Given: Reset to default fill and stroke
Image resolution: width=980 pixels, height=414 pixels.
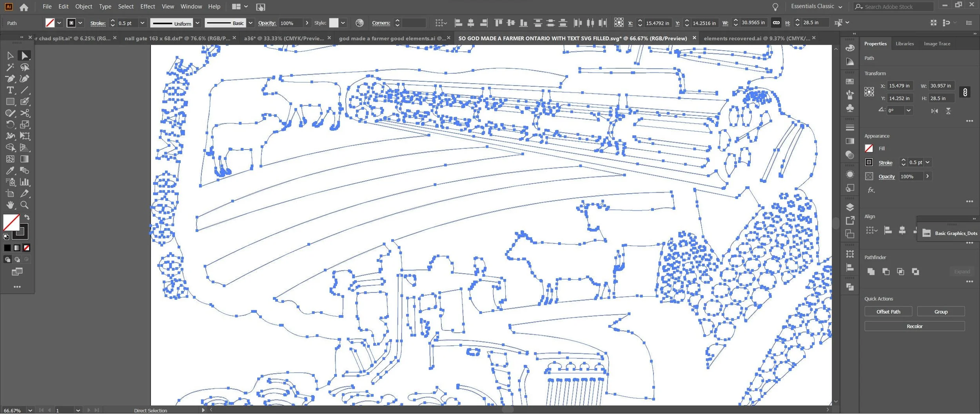Looking at the screenshot, I should point(6,237).
